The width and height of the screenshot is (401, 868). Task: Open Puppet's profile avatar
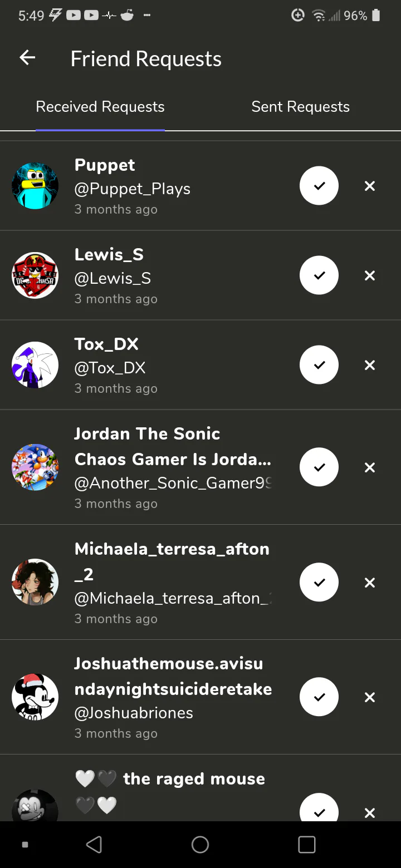[35, 186]
